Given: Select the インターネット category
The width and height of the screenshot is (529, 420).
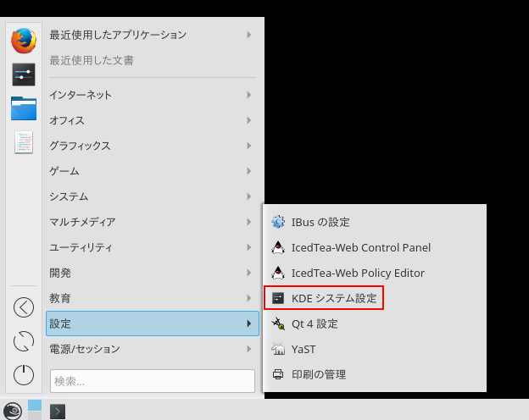Looking at the screenshot, I should 153,95.
